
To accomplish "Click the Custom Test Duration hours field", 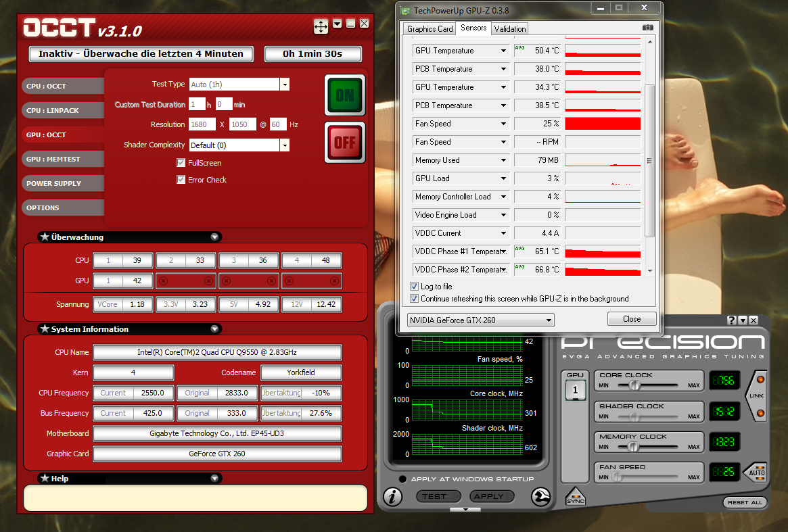I will [x=197, y=104].
